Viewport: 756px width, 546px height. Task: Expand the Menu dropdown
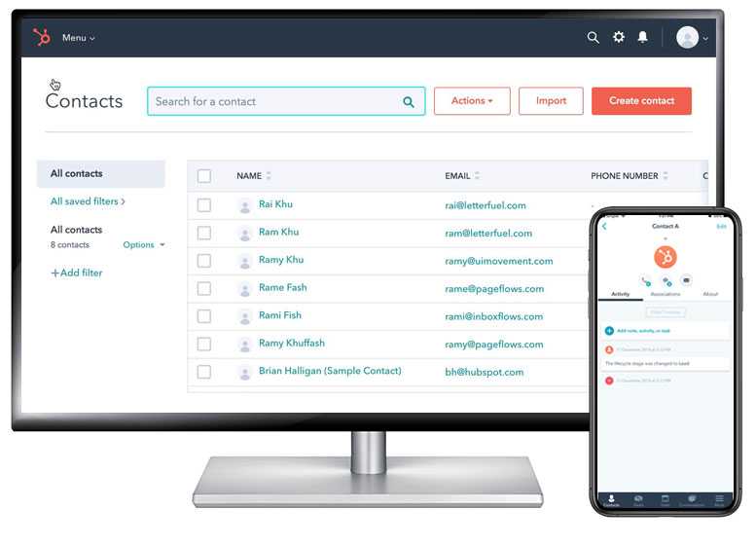(x=78, y=38)
